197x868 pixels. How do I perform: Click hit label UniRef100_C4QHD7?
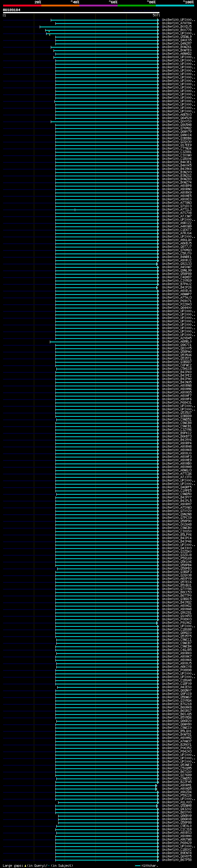[176, 277]
